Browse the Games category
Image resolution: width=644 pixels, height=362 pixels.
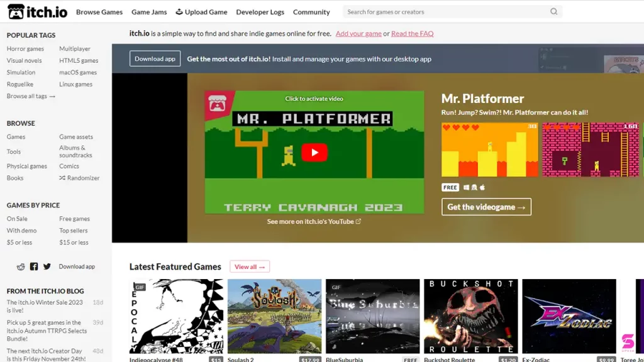[x=16, y=136]
